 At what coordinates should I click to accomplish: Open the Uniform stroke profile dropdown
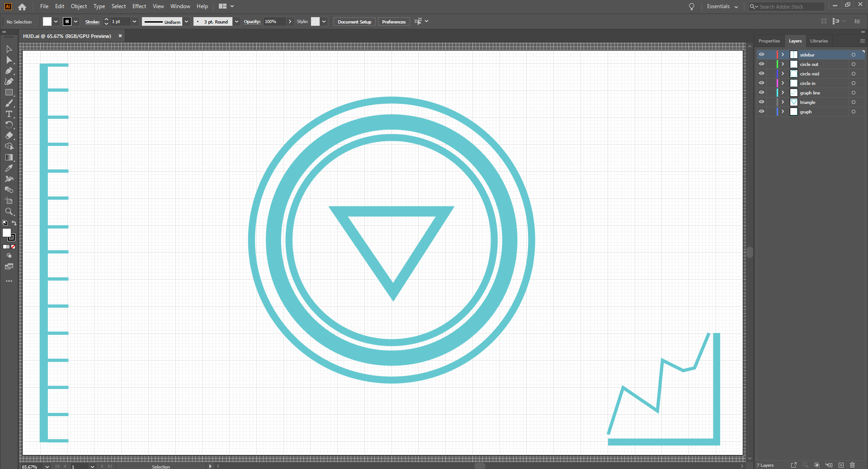click(x=186, y=22)
